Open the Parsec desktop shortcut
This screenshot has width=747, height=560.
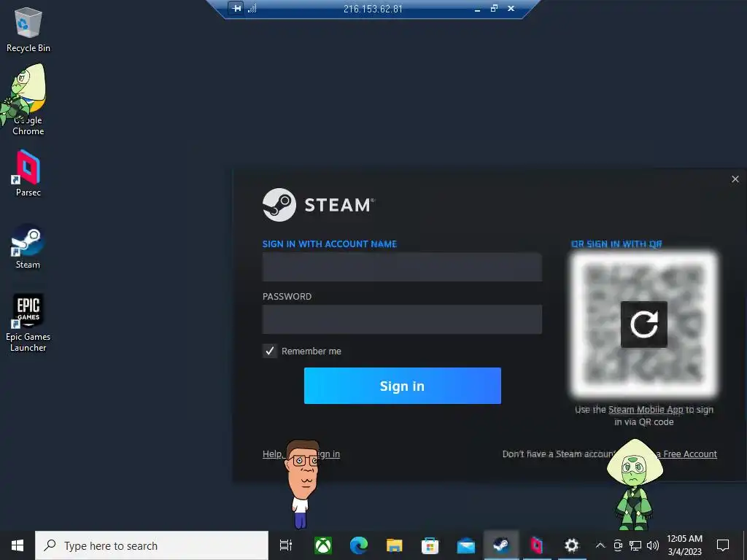pos(28,174)
